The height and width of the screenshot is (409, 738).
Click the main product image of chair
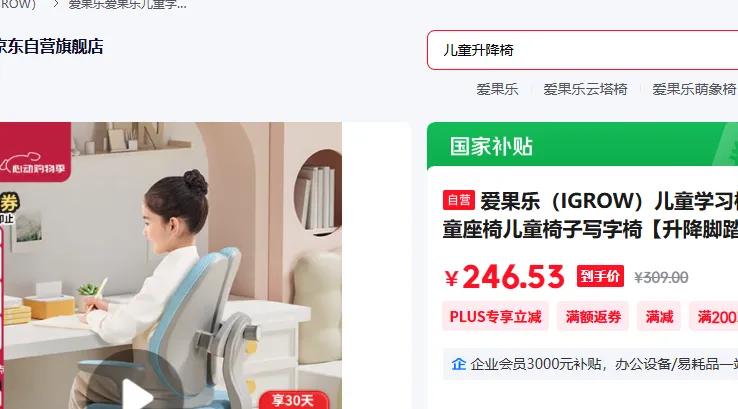coord(171,265)
